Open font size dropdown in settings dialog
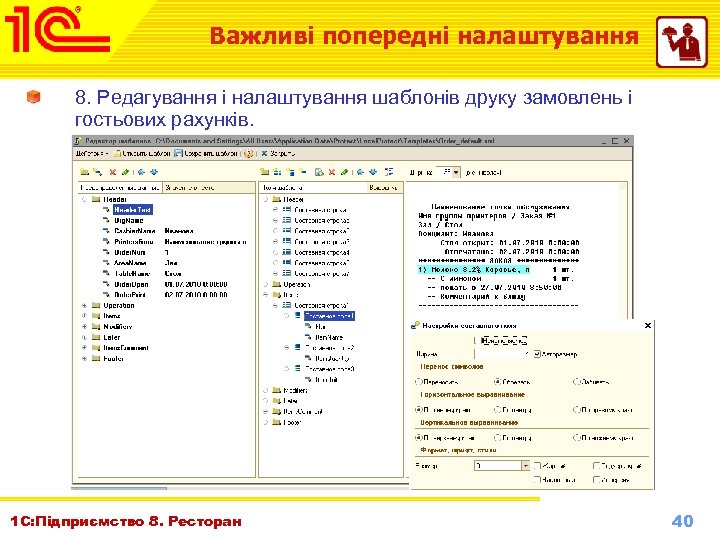The width and height of the screenshot is (720, 540). pos(525,466)
